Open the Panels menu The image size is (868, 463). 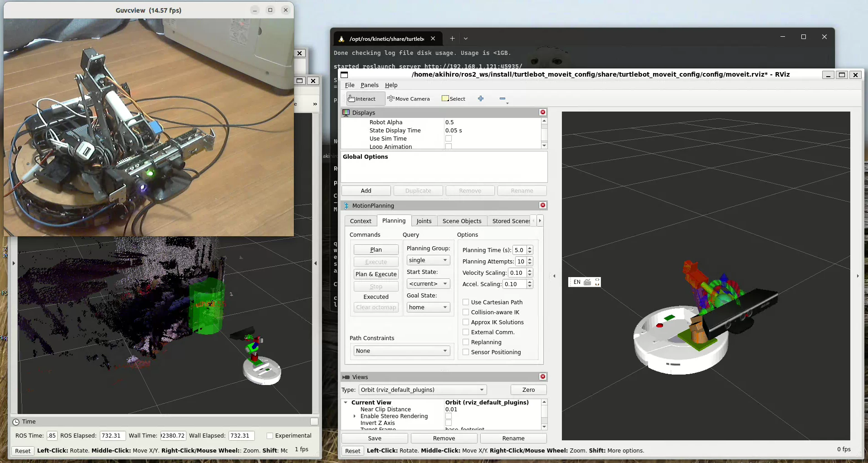coord(370,85)
